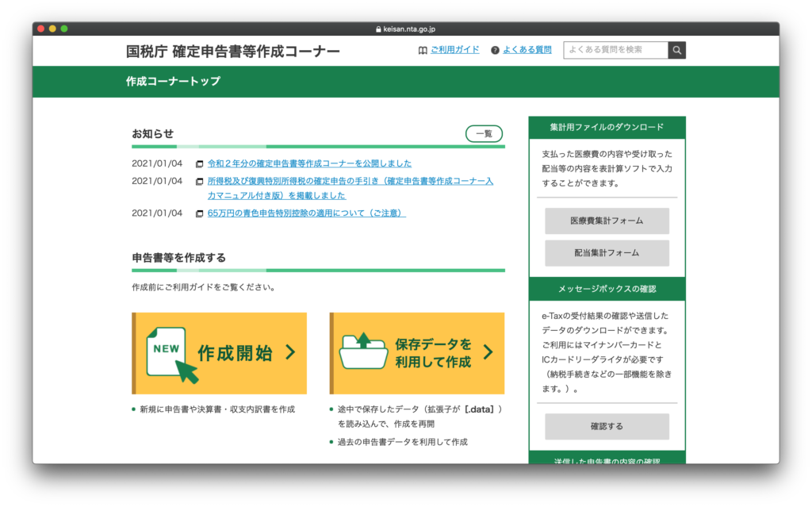812x507 pixels.
Task: Click the lock icon in address bar
Action: pos(378,29)
